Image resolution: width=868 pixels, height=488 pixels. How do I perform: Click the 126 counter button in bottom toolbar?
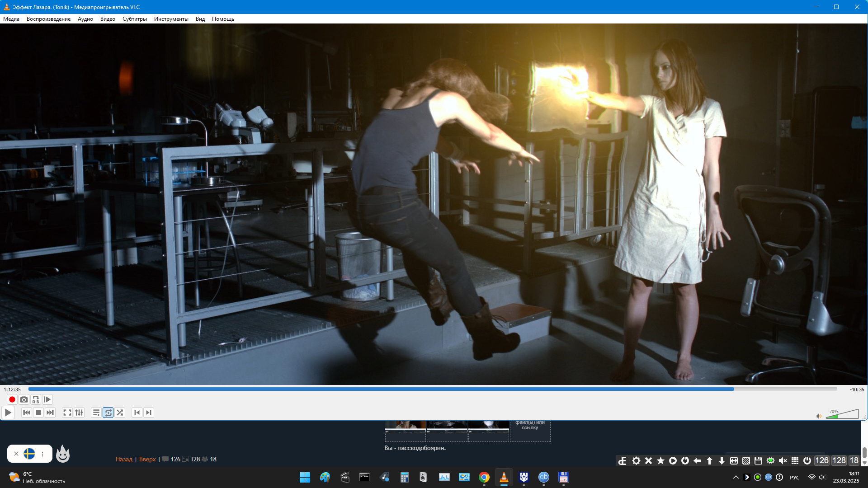822,460
